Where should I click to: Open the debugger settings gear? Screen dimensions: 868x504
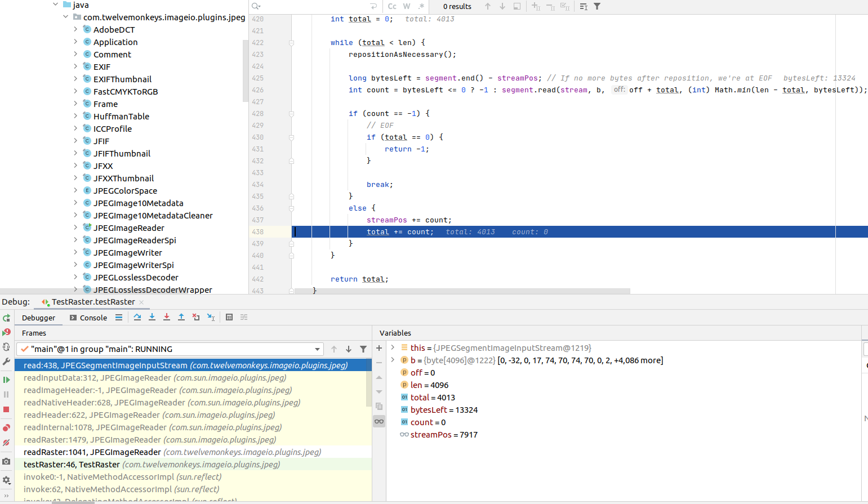click(7, 480)
